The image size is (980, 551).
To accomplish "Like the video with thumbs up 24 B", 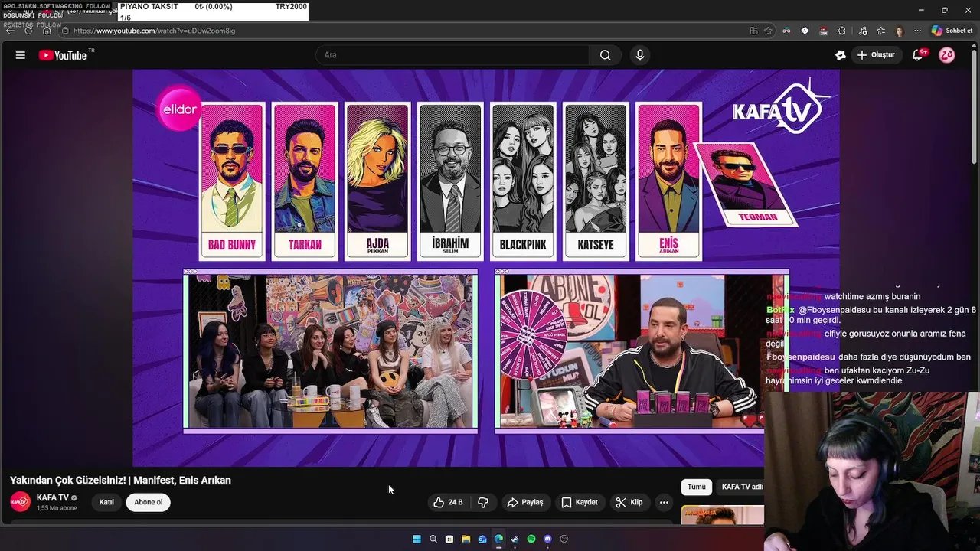I will (448, 502).
